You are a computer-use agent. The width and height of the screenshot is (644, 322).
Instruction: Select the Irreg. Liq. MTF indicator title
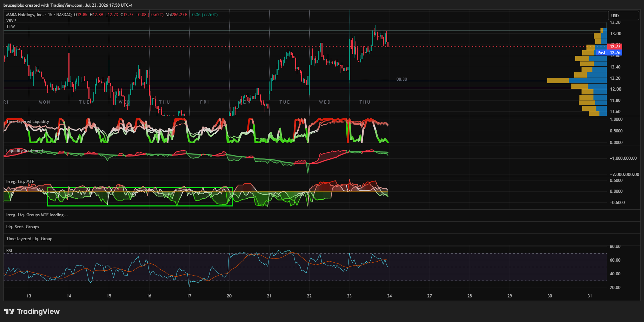coord(20,182)
